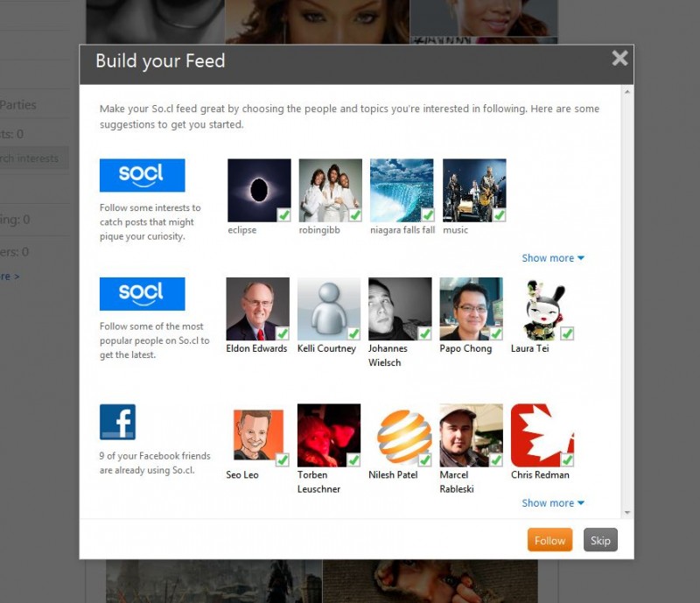Expand Show more under Facebook friends
The height and width of the screenshot is (603, 700).
pyautogui.click(x=553, y=503)
